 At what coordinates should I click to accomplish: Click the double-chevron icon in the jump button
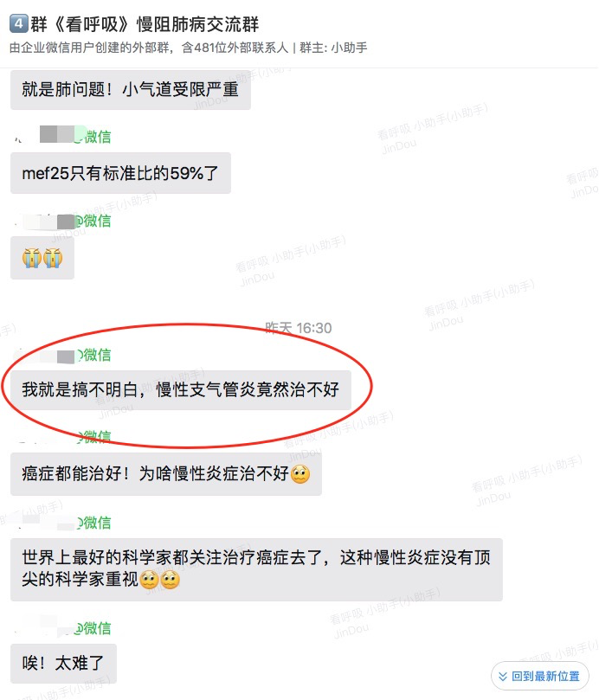click(503, 677)
